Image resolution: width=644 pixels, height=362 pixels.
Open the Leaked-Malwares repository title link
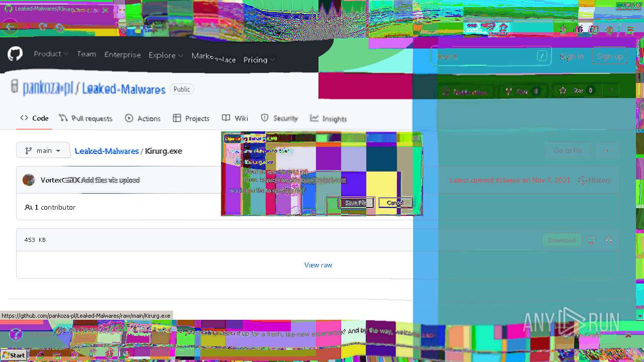(x=124, y=89)
